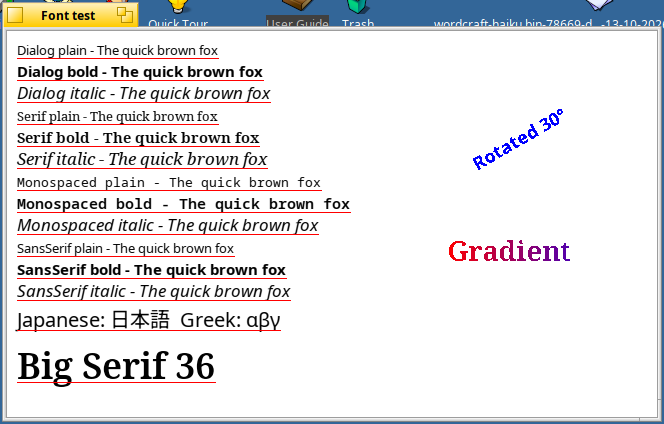Click the 'Dialog bold' text line
This screenshot has width=664, height=424.
(x=140, y=72)
